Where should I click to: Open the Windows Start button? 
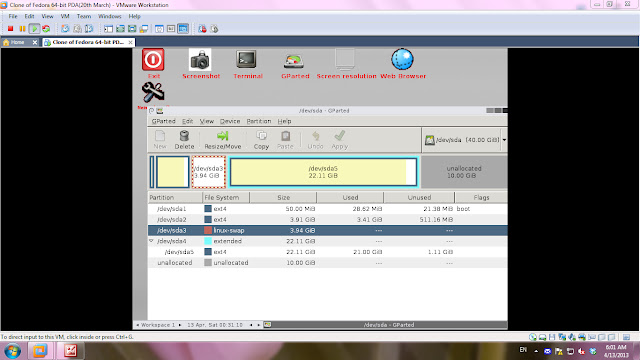13,351
